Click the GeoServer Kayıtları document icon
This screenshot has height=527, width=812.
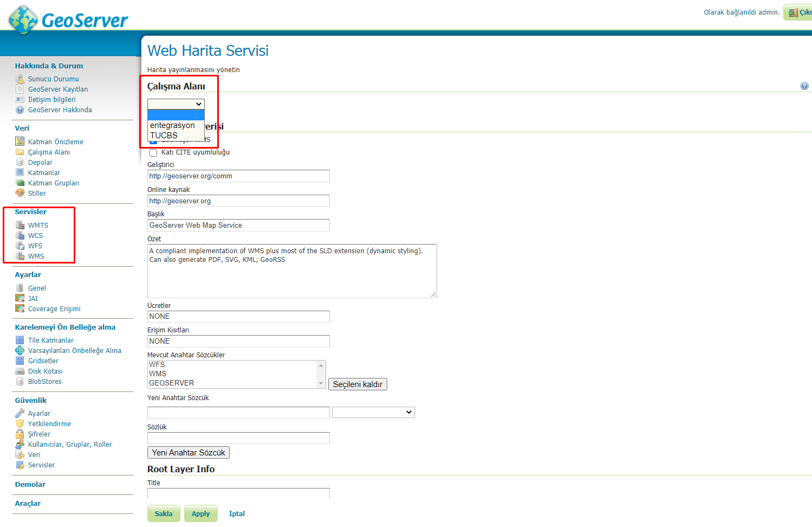(20, 89)
